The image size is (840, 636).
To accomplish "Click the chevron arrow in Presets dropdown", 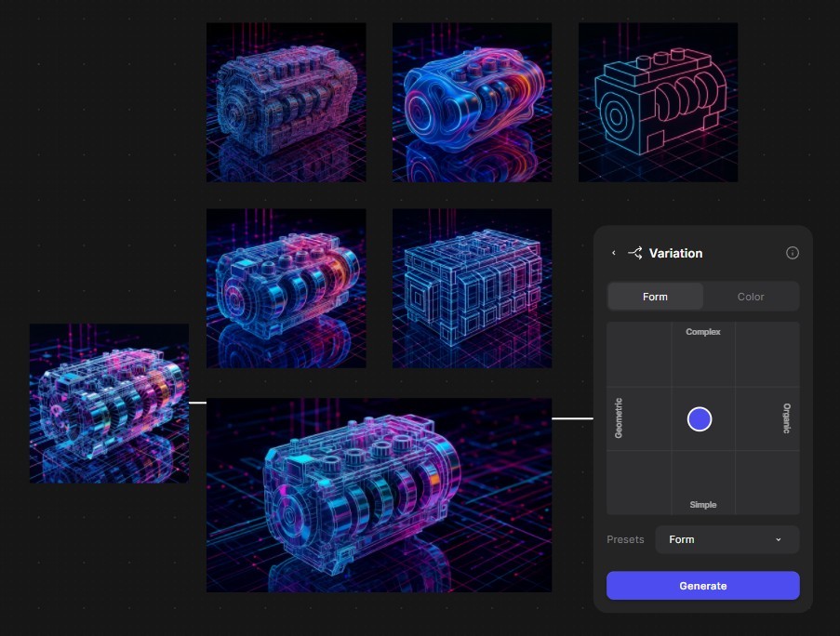I will click(779, 539).
